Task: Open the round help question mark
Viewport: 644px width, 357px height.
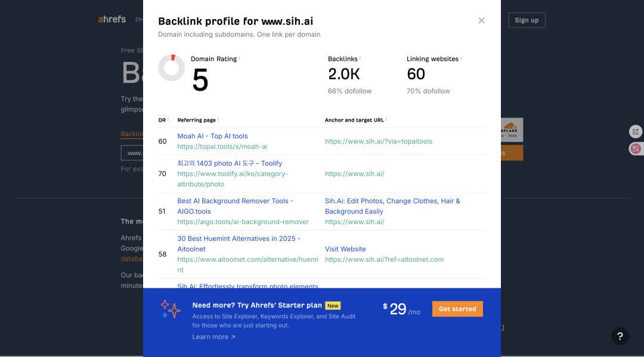Action: [x=620, y=336]
